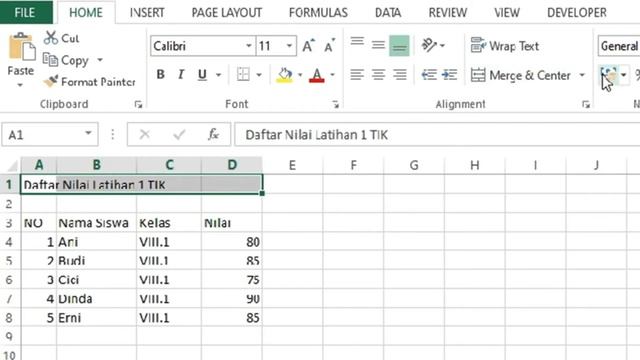Open the font size dropdown arrow
The height and width of the screenshot is (360, 640).
tap(289, 46)
